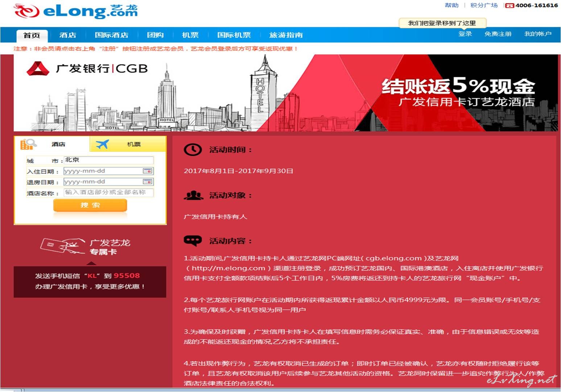Click the speech bubble icon beside 活动内容

tap(193, 240)
